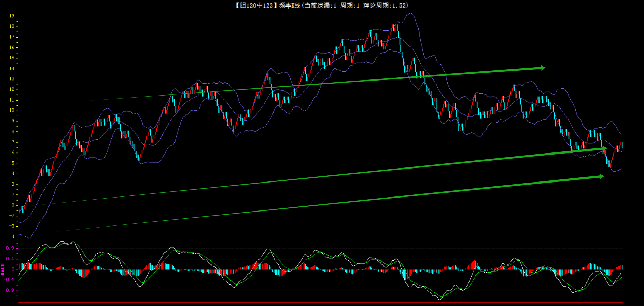Image resolution: width=644 pixels, height=306 pixels.
Task: Click the positive 0.9 MACD axis label
Action: [x=10, y=248]
